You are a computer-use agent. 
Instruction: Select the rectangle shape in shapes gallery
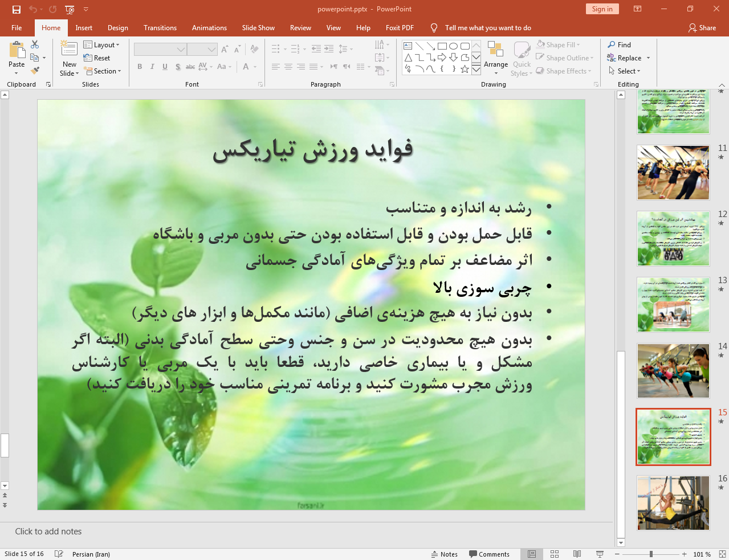pos(442,46)
